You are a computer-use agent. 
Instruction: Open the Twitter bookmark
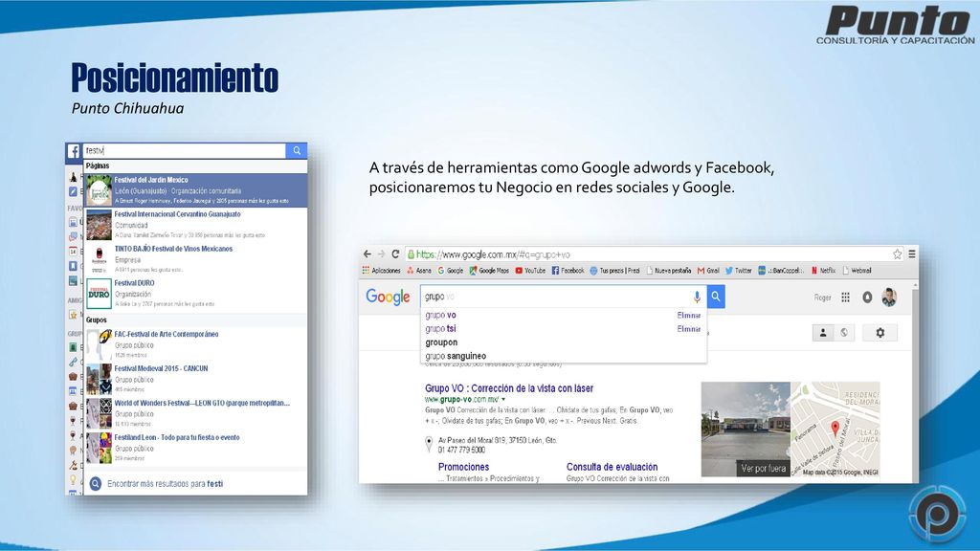pos(738,271)
